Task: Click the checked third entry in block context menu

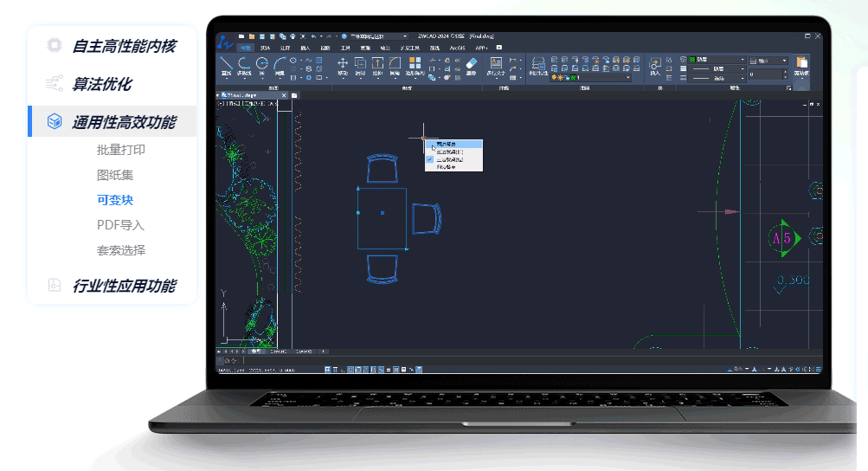Action: (454, 159)
